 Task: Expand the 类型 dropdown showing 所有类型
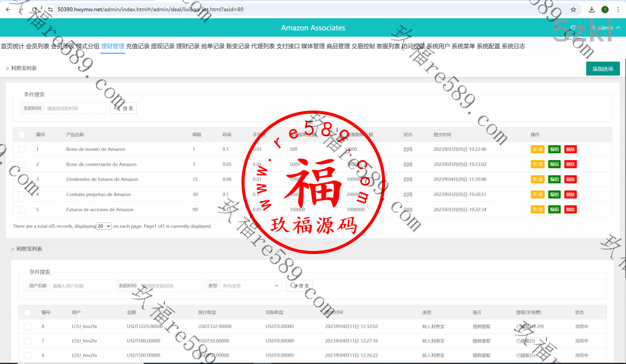[251, 286]
